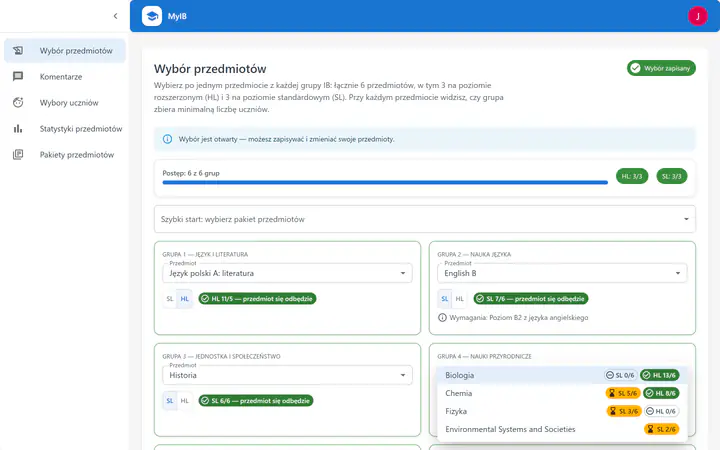Click the Pakiety przedmiotów library icon

pos(18,155)
